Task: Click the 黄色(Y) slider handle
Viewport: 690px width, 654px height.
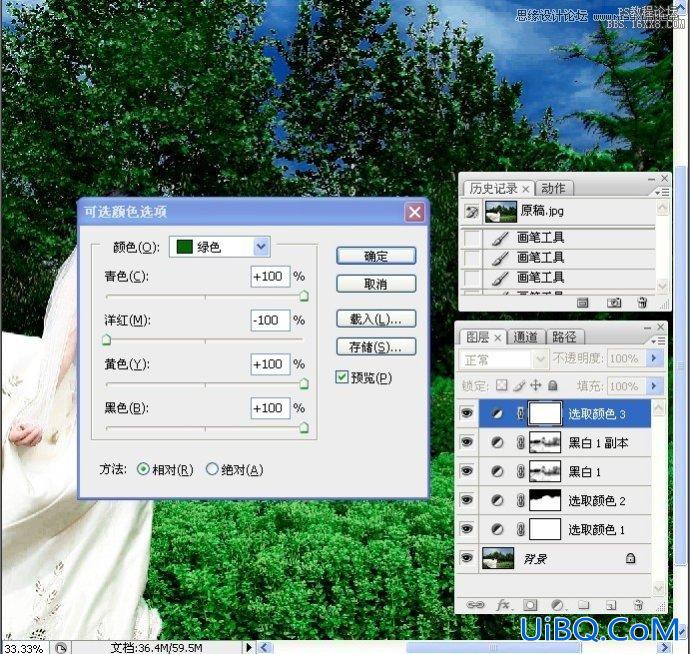Action: [x=304, y=384]
